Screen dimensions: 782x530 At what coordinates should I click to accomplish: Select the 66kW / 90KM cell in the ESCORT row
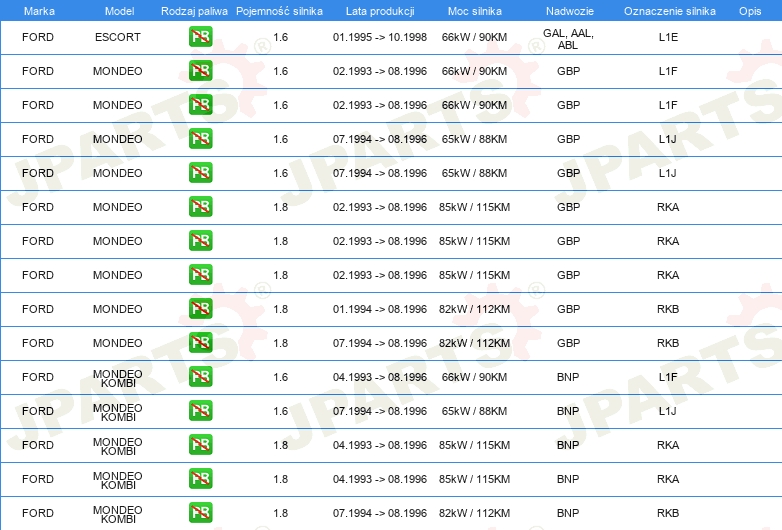click(474, 37)
